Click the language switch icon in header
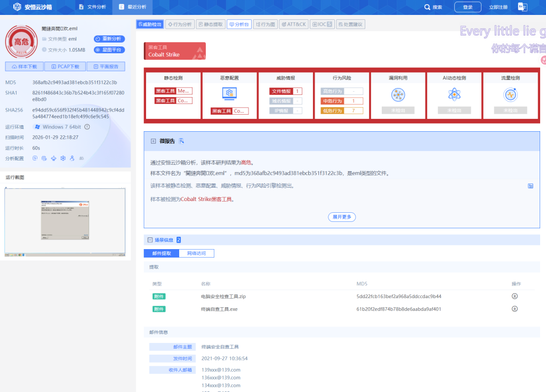546x392 pixels. 523,7
